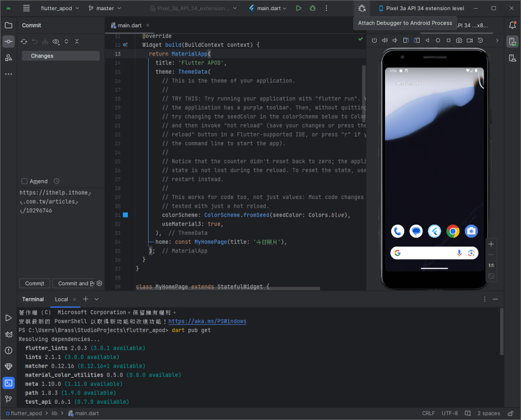Screen dimensions: 521x420
Task: Open the Logcat tool window
Action: (x=9, y=334)
